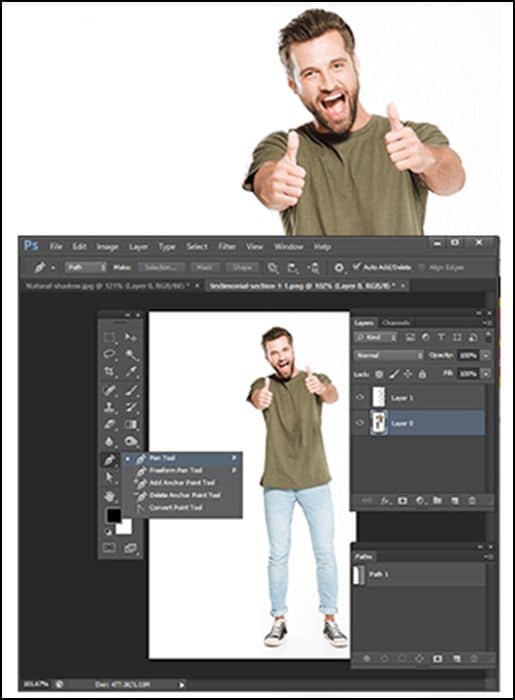Viewport: 515px width, 700px height.
Task: Delete layer trash icon in Layers panel
Action: point(472,501)
